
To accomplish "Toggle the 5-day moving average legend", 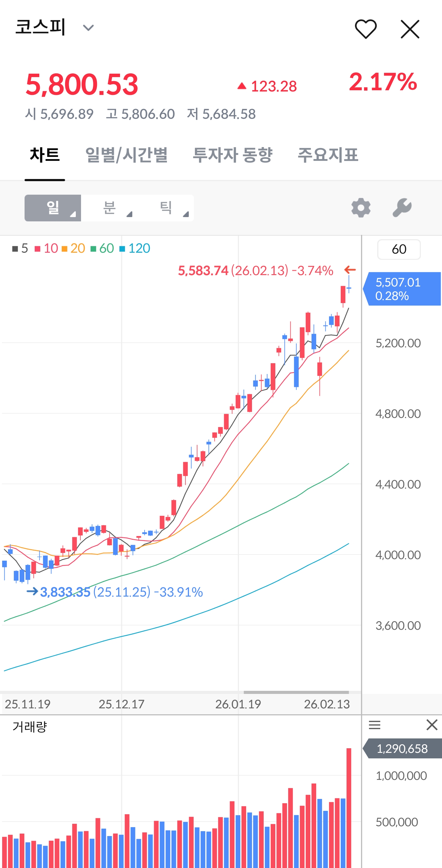I will coord(20,248).
